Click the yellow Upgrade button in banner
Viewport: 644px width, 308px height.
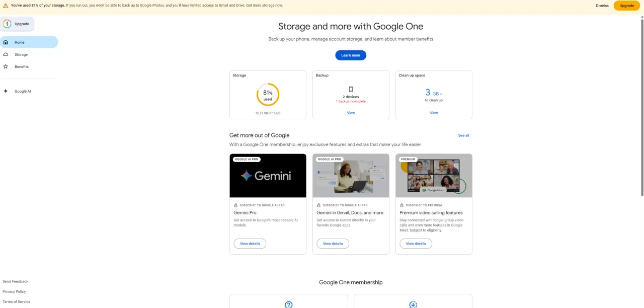[626, 6]
